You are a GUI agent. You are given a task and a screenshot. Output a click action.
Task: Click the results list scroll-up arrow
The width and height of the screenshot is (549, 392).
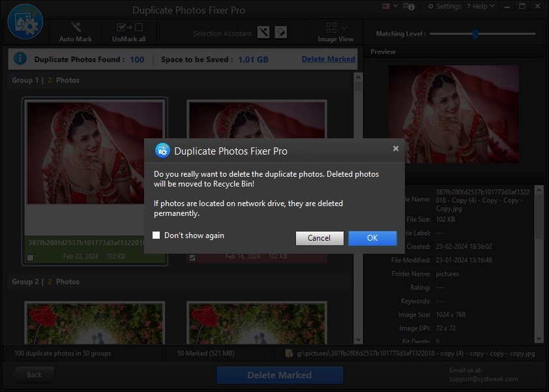358,78
